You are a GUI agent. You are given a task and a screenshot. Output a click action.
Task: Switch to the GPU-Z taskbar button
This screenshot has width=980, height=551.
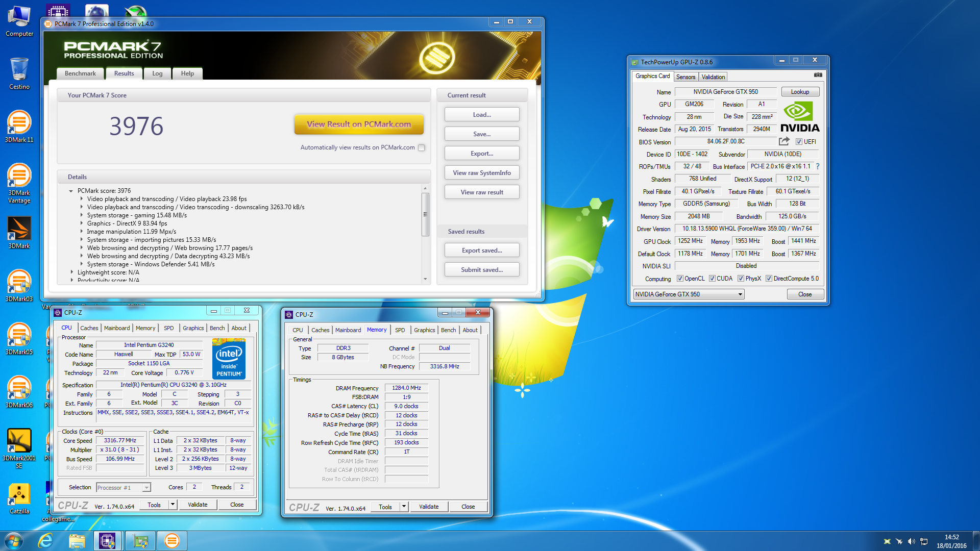(140, 541)
